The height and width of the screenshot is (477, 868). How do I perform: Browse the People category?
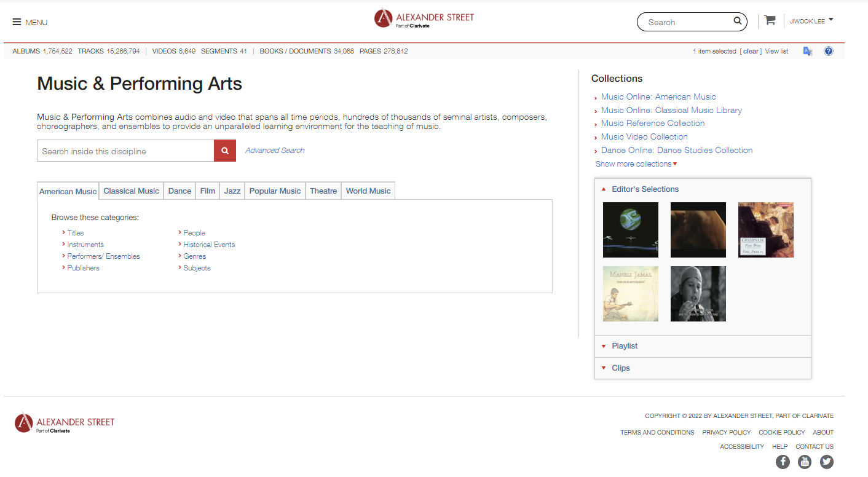coord(194,233)
